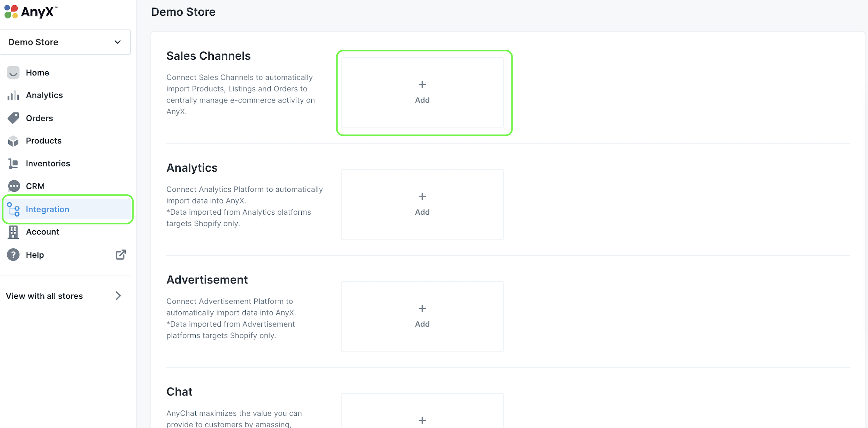Click the Inventories trolley icon

click(x=13, y=164)
